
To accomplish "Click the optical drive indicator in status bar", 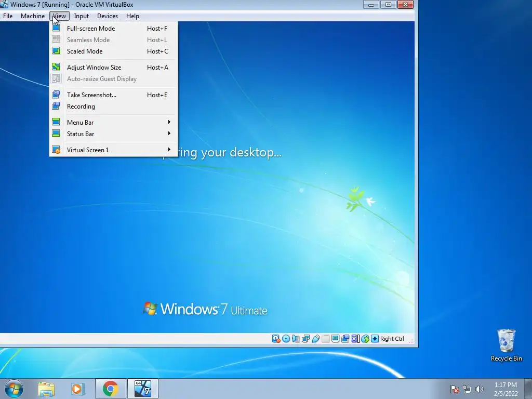I will pyautogui.click(x=286, y=339).
